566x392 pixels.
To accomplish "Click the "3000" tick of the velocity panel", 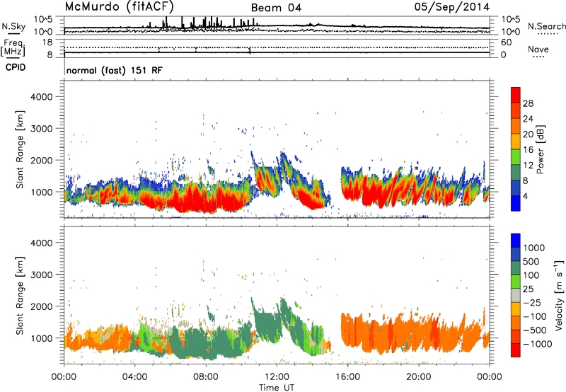I will [x=41, y=275].
